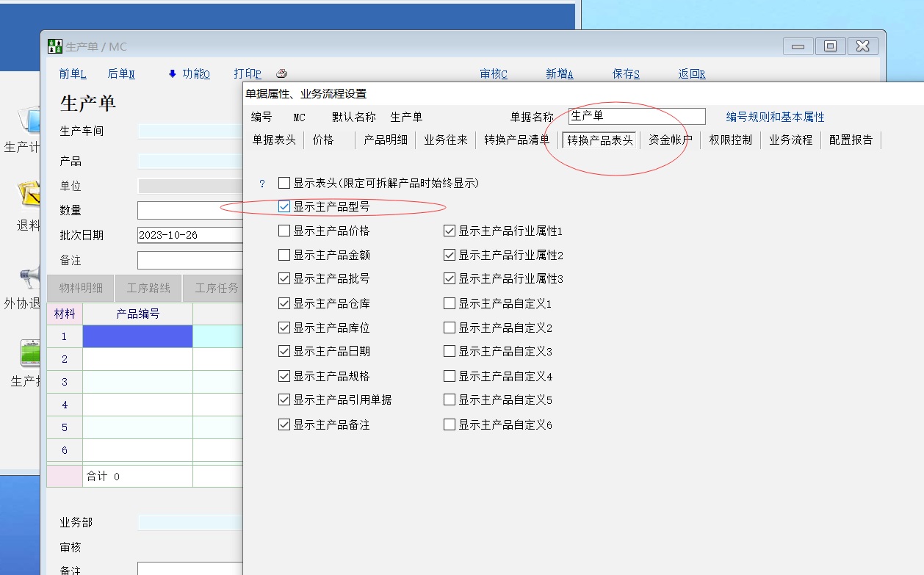This screenshot has width=924, height=575.
Task: Click the blue down-arrow icon beside 功能O
Action: coord(173,73)
